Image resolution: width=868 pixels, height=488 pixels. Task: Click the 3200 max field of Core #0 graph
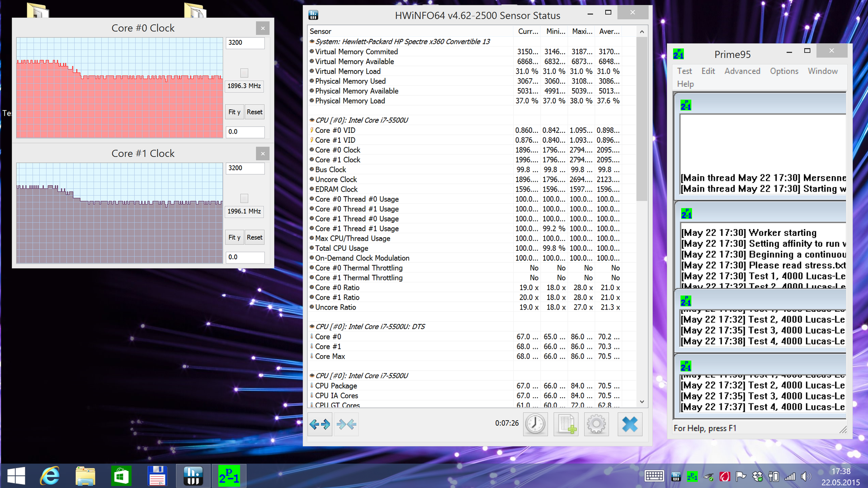click(245, 43)
